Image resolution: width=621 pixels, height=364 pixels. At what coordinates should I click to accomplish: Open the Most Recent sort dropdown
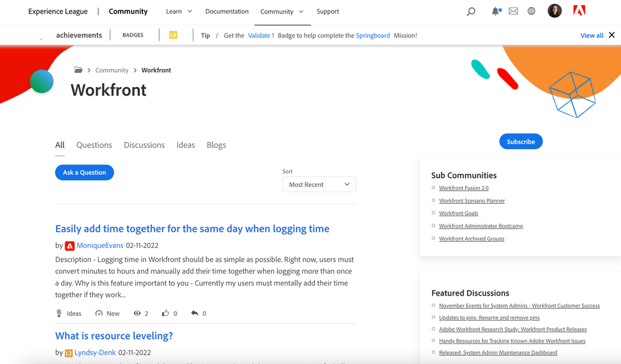pos(319,184)
